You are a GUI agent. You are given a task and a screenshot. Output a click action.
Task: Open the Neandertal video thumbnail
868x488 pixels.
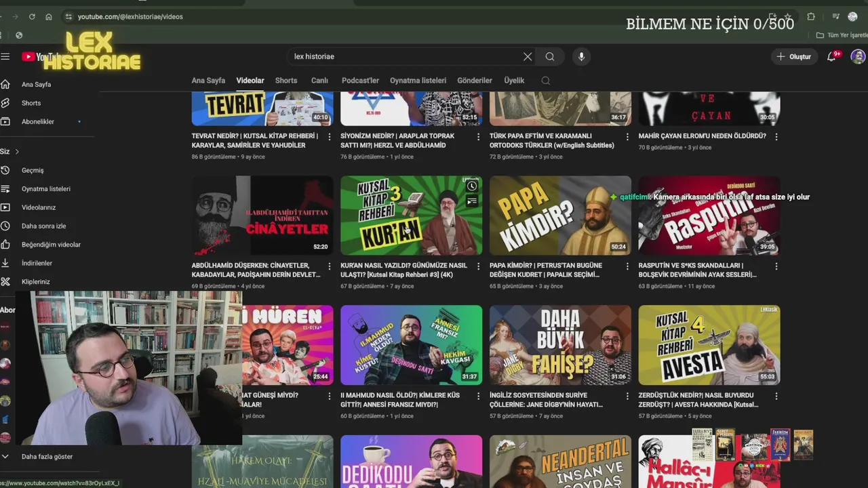point(560,462)
